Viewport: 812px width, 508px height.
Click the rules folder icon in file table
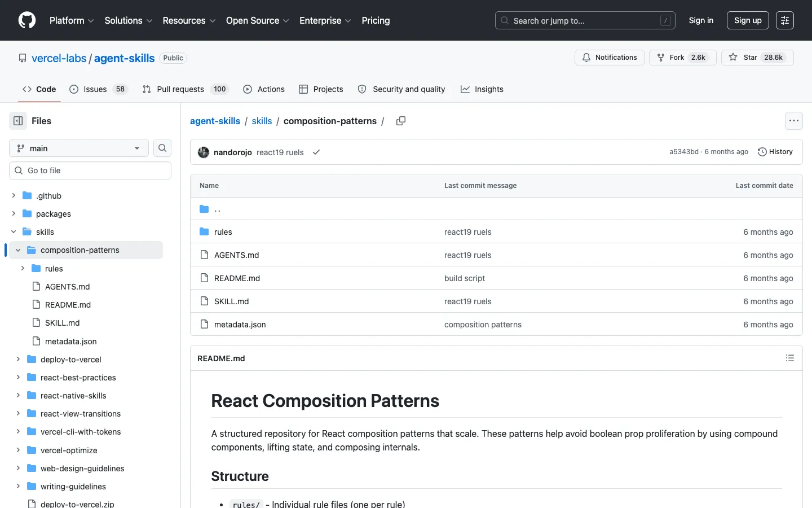point(204,232)
